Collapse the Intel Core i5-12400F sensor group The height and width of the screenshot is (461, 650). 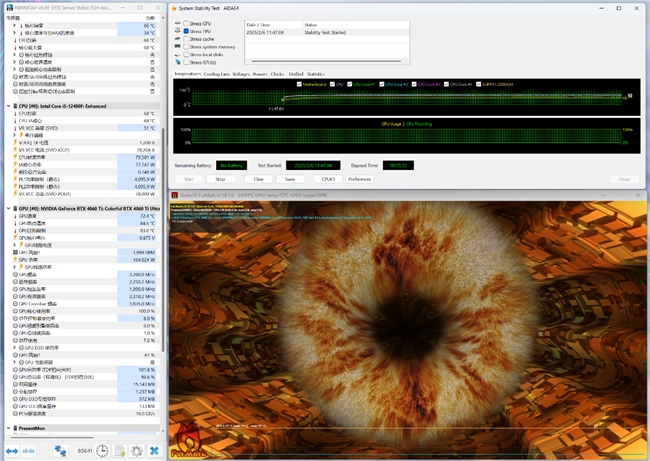(8, 106)
